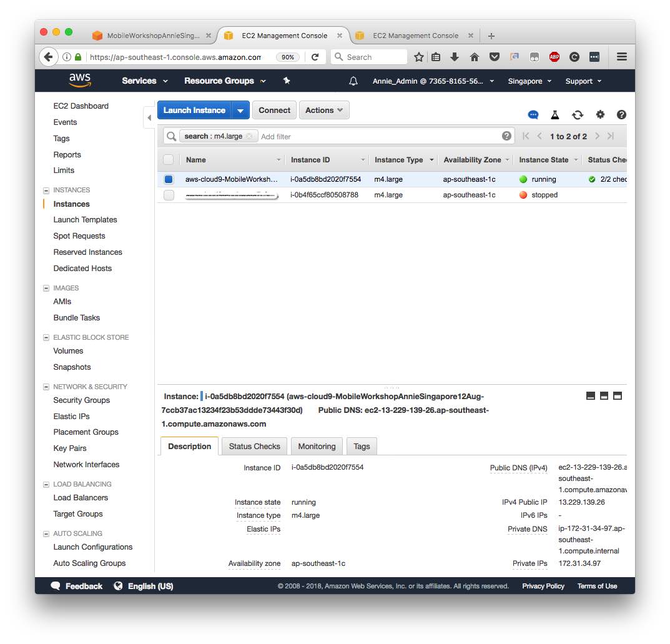
Task: Click the browser URL address bar
Action: tap(175, 57)
